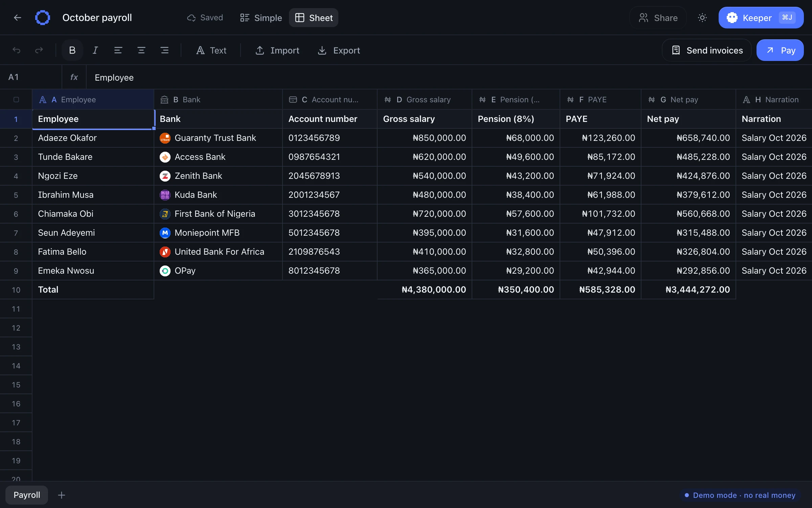Select column D Gross salary header
The width and height of the screenshot is (812, 508).
tap(425, 100)
